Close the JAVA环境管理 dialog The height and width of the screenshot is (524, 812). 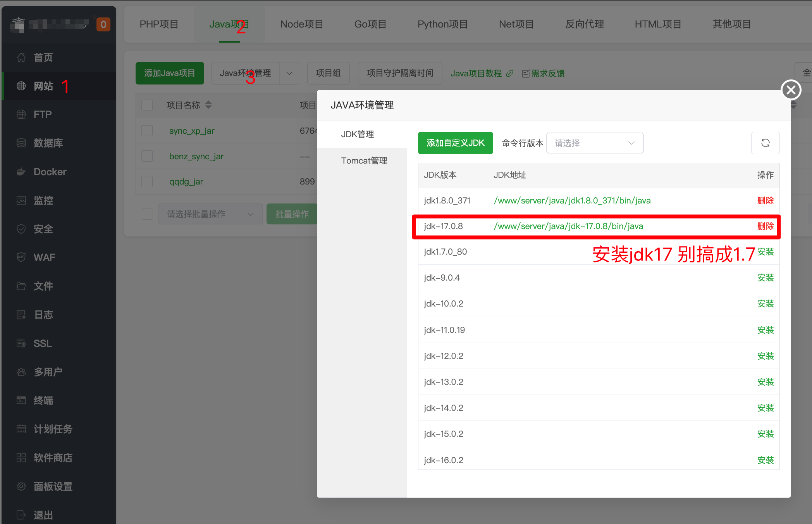pyautogui.click(x=791, y=90)
